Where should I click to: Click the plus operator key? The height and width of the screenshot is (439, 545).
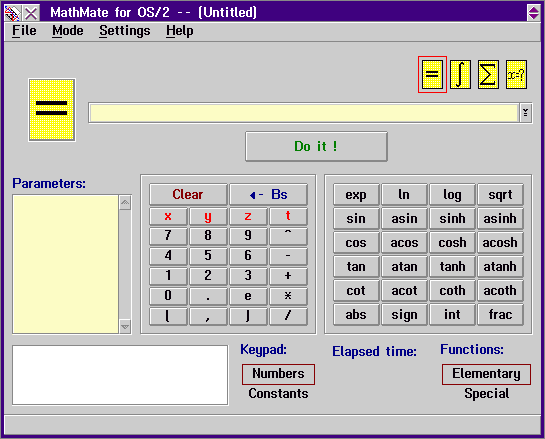tap(288, 276)
